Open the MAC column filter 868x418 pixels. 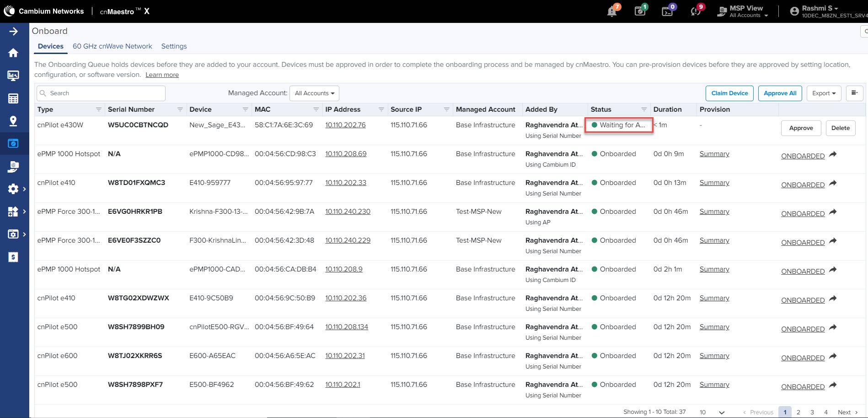click(x=316, y=109)
